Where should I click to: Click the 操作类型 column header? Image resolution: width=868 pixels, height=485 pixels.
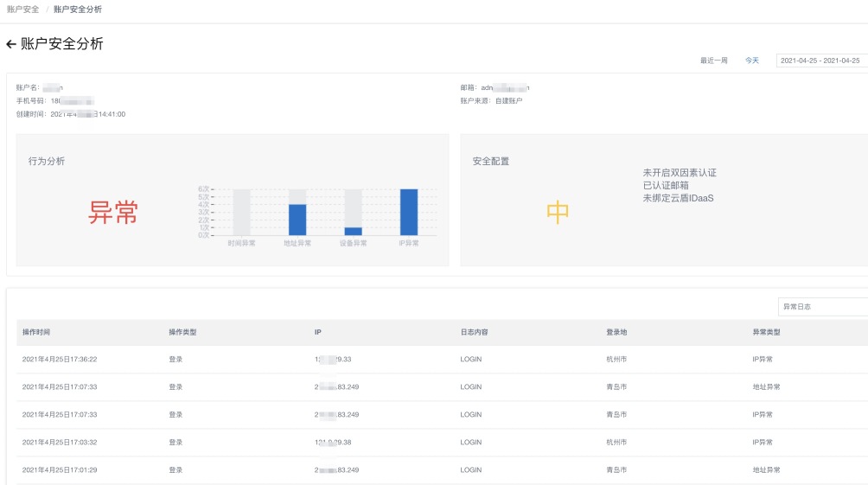coord(182,332)
